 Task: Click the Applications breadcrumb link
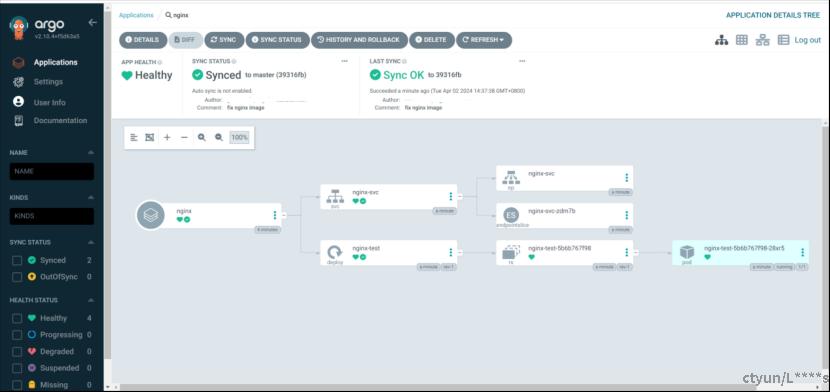coord(136,15)
